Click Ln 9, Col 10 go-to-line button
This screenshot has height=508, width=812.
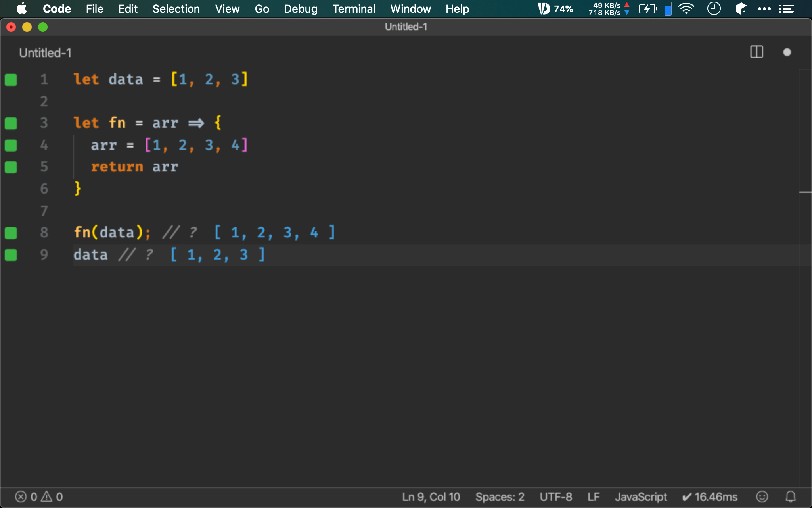pyautogui.click(x=431, y=496)
